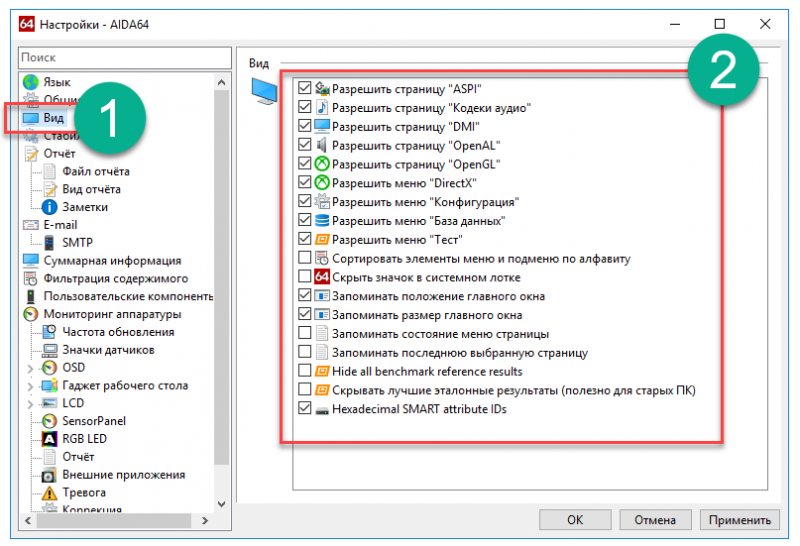Click the horizontal scroll left arrow
Image resolution: width=800 pixels, height=546 pixels.
(x=28, y=520)
